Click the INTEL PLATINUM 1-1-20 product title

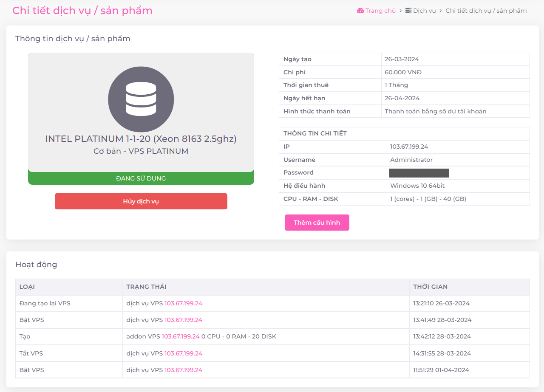click(141, 139)
